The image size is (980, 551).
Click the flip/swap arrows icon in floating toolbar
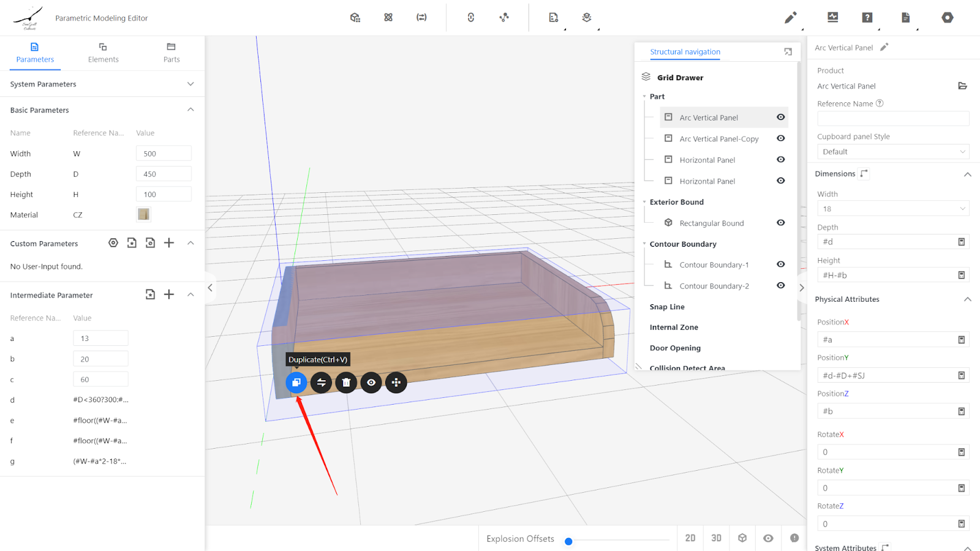click(x=321, y=383)
